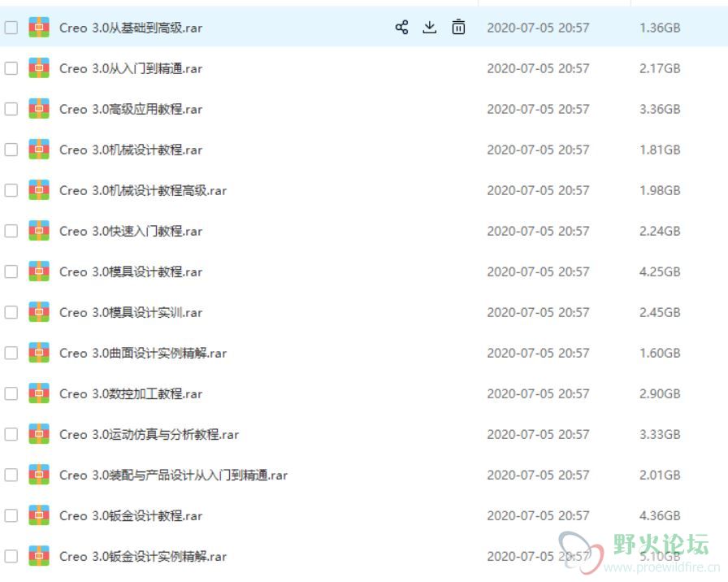Click rar icon of Creo 3.0模具设计教程.rar
728x582 pixels.
[x=39, y=271]
